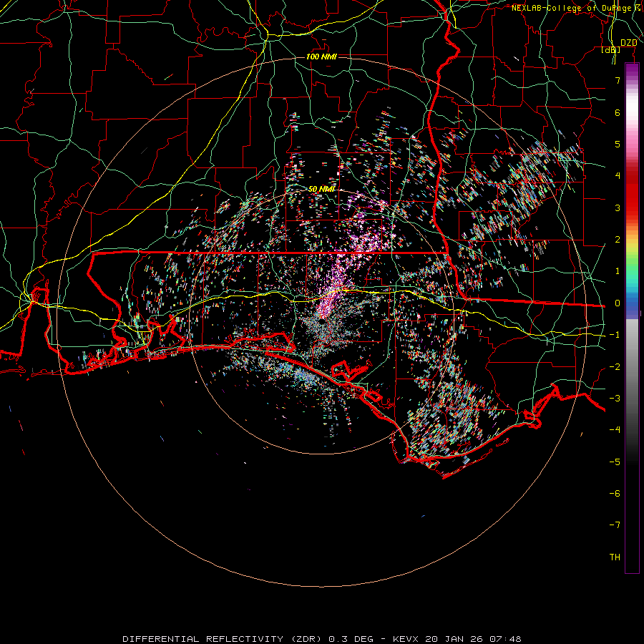Click the 100 NMI range ring label

coord(321,57)
